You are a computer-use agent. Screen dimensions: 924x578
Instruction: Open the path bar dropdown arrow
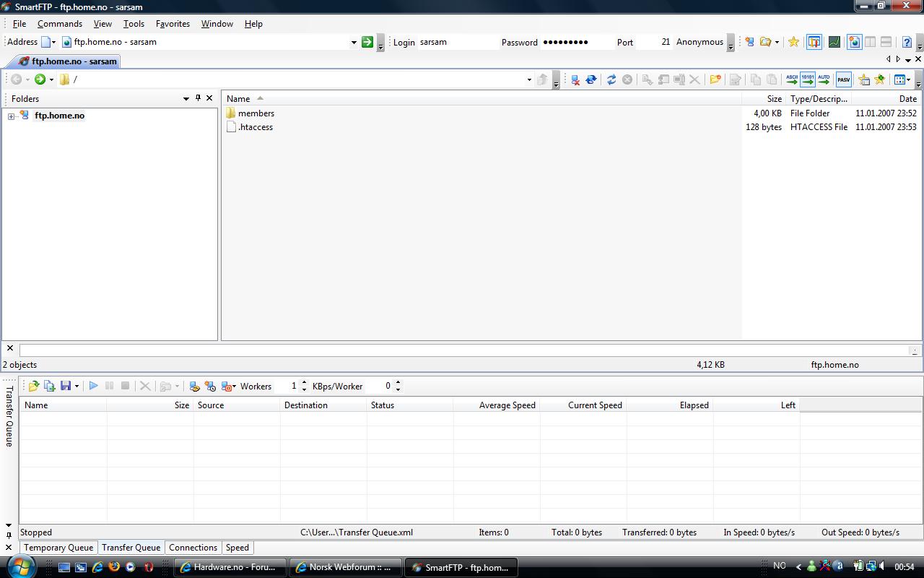pyautogui.click(x=529, y=79)
